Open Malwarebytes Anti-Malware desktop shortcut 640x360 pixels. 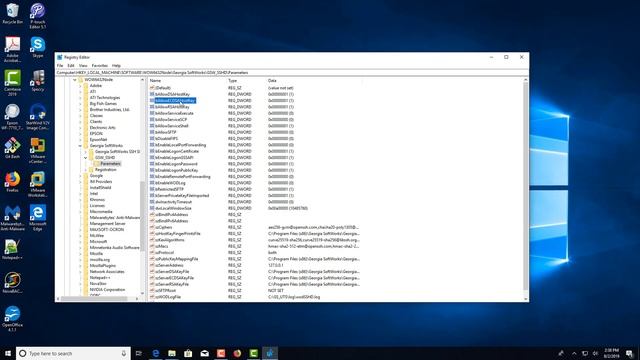pyautogui.click(x=12, y=218)
